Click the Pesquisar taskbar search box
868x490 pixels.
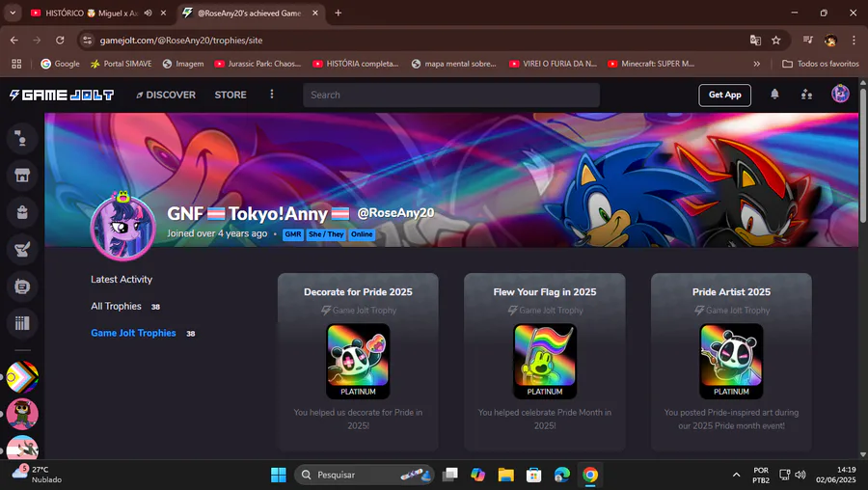pos(366,475)
